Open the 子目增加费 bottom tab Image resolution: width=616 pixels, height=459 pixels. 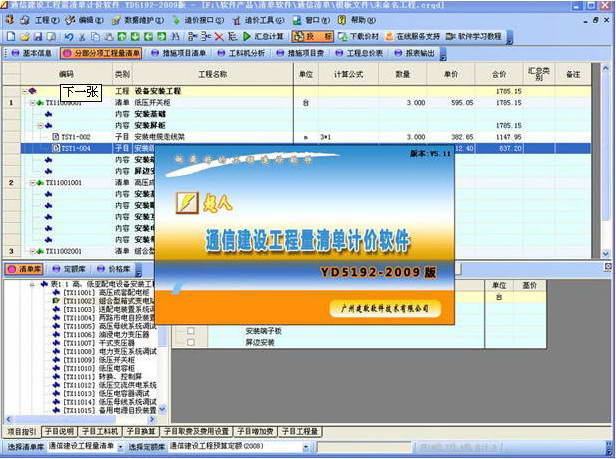(x=256, y=431)
